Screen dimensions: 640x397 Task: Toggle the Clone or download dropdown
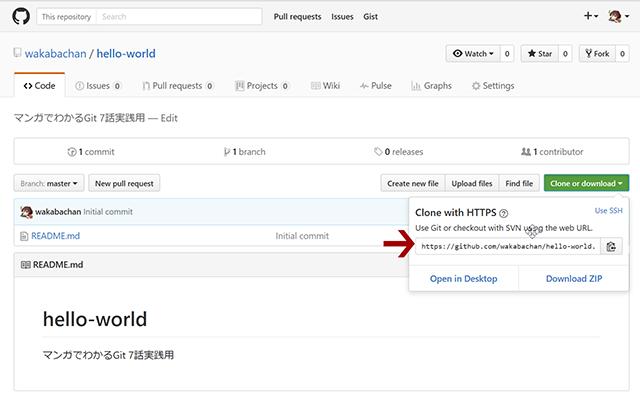(x=586, y=183)
